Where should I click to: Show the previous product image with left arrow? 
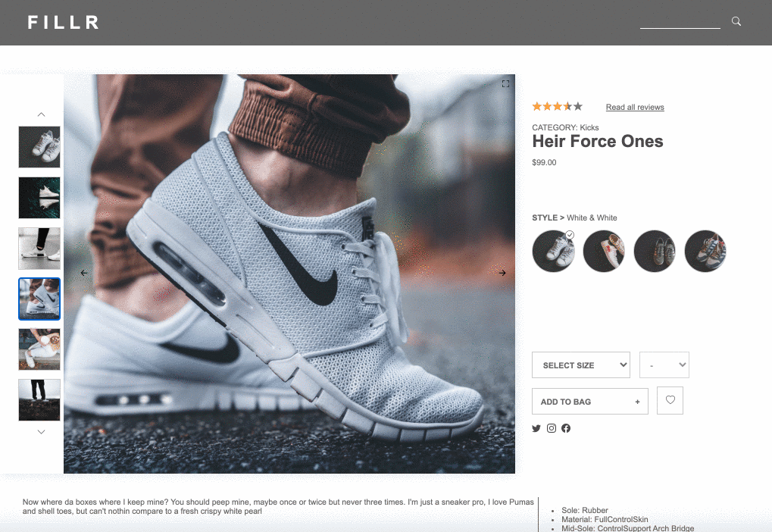click(84, 273)
